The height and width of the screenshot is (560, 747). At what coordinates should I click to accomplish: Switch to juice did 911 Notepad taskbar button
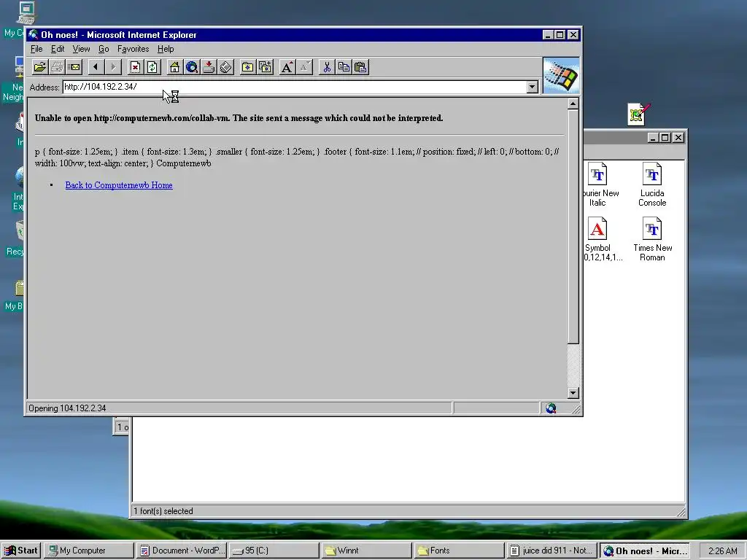[x=551, y=551]
